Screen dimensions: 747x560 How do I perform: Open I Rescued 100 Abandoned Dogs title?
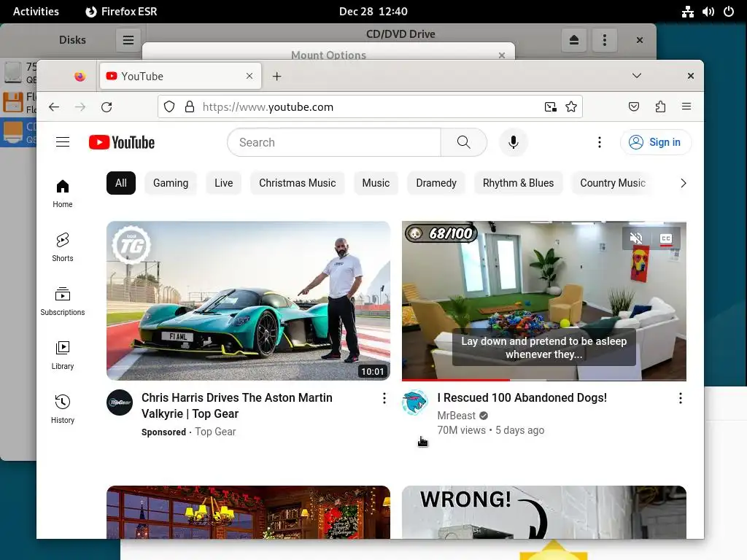coord(522,397)
